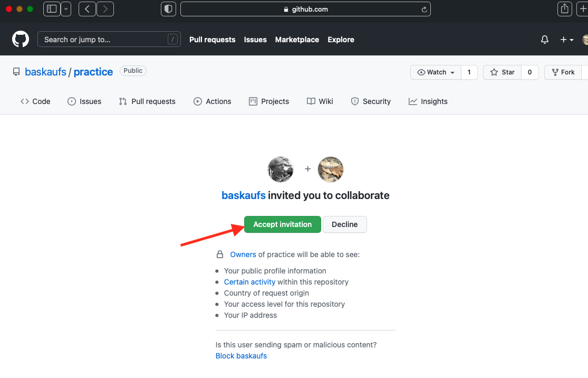Image resolution: width=588 pixels, height=378 pixels.
Task: Click the repository book icon beside baskaufs
Action: point(16,72)
